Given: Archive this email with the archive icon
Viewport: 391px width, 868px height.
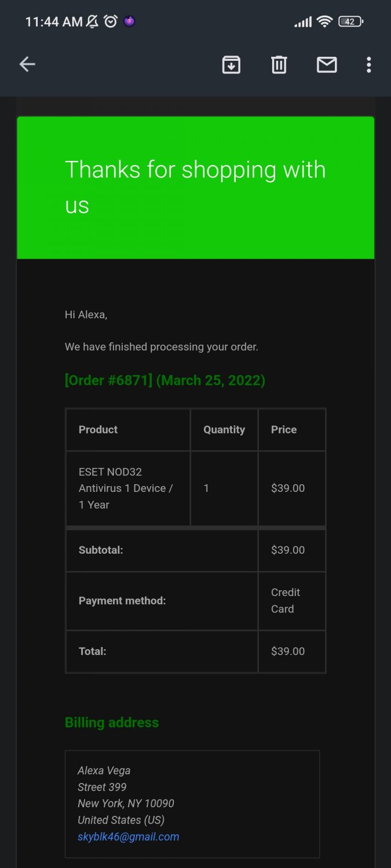Looking at the screenshot, I should (231, 65).
